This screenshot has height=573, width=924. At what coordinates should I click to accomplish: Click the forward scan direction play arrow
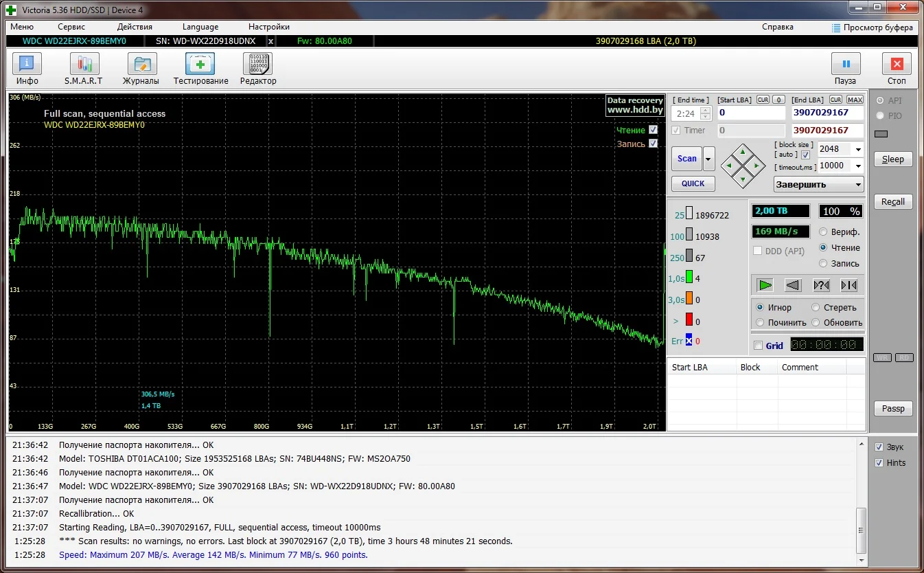tap(765, 285)
